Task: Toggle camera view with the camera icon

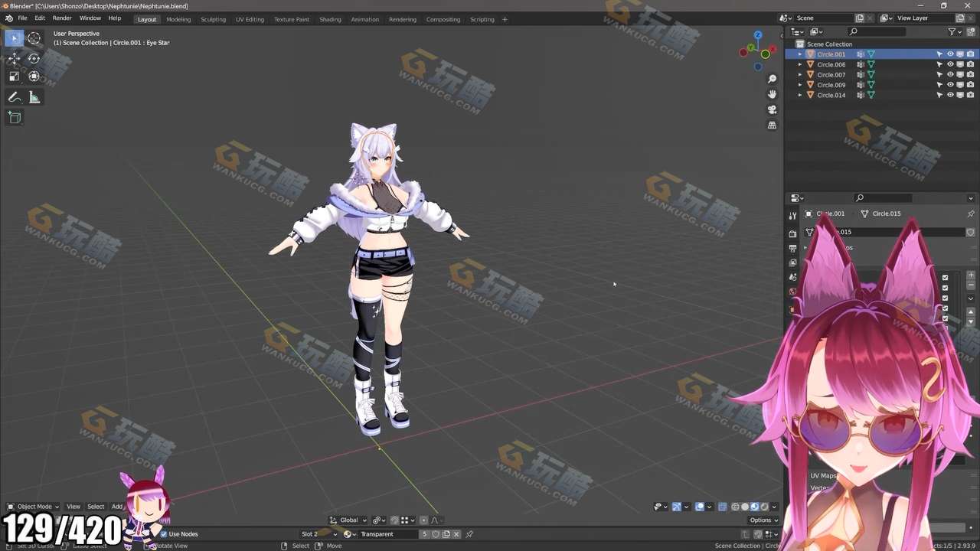Action: (772, 109)
